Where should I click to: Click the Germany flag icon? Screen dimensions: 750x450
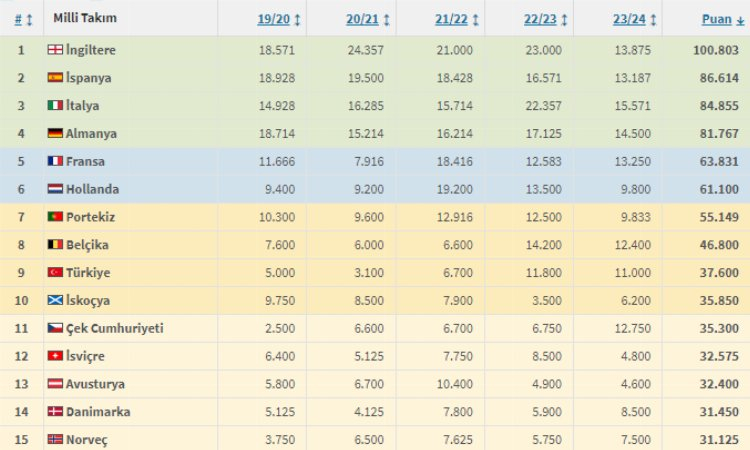(55, 133)
